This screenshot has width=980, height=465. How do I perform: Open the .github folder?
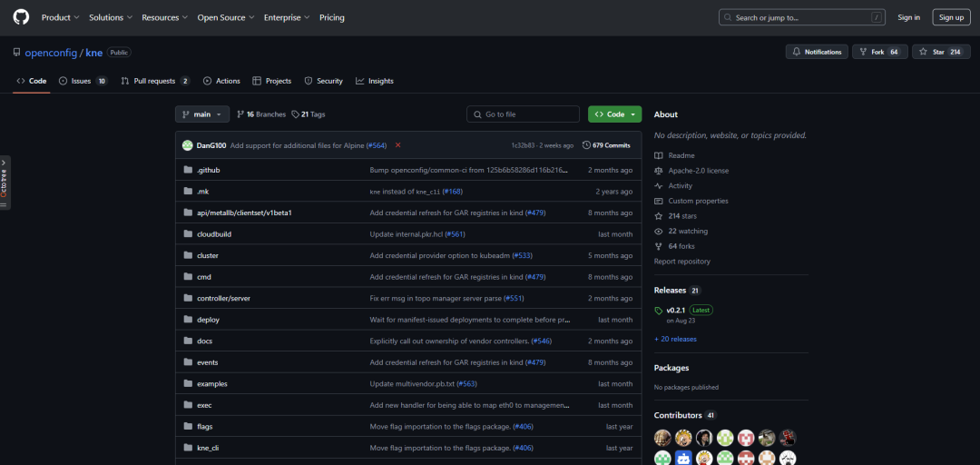click(x=208, y=170)
